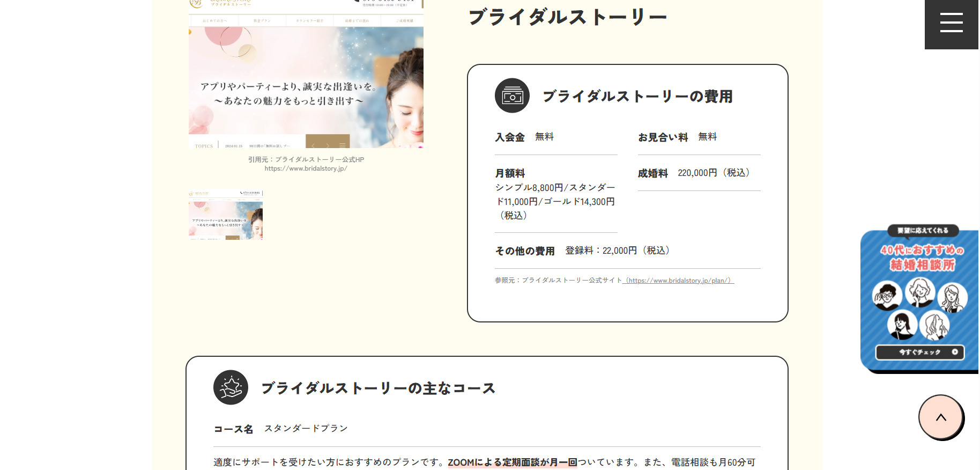The height and width of the screenshot is (470, 980).
Task: Click the highlighted ZOOMによる定期面談が月一回 text
Action: 513,462
